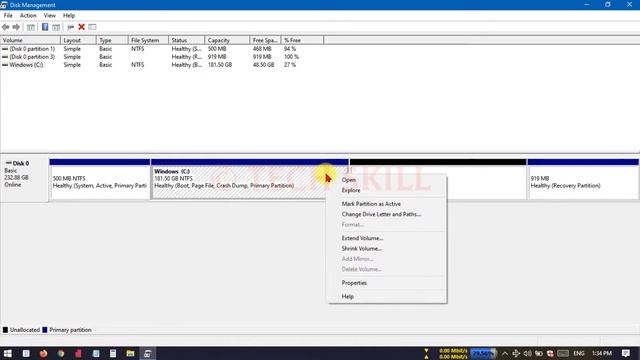Click the 1:34 PM taskbar clock
Image resolution: width=640 pixels, height=360 pixels.
point(602,353)
